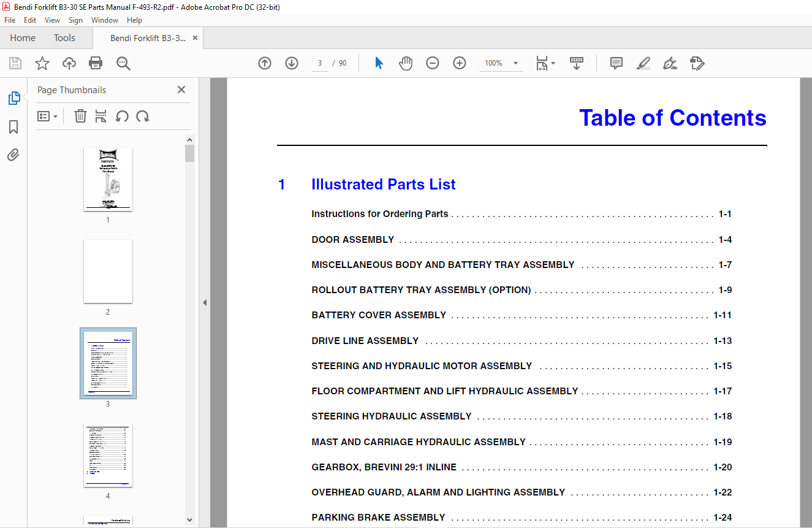Open MISCELLANEOUS BODY AND BATTERY TRAY entry

(522, 265)
